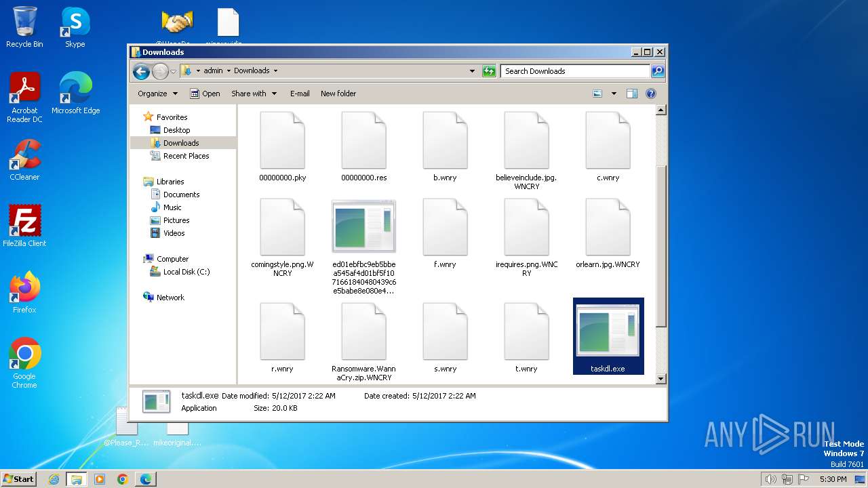Select Ransomware.WannaCry.zip.WNCRY file
Screen dimensions: 868x488
pyautogui.click(x=363, y=342)
